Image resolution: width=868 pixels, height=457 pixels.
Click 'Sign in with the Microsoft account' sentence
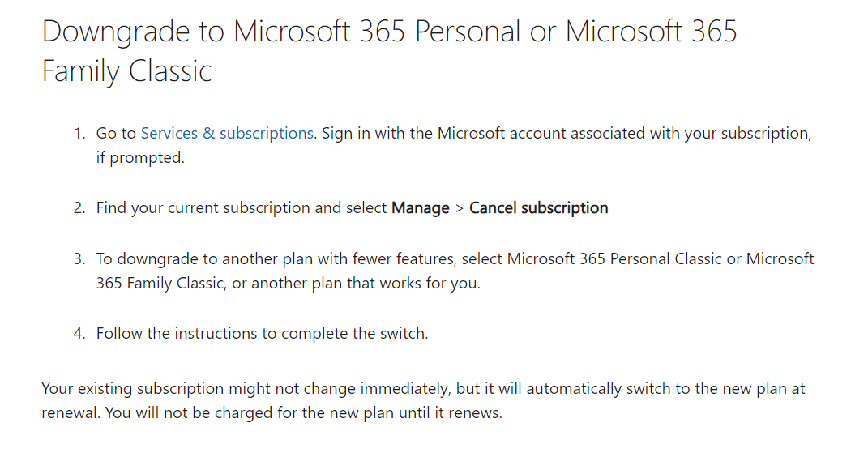tap(567, 134)
